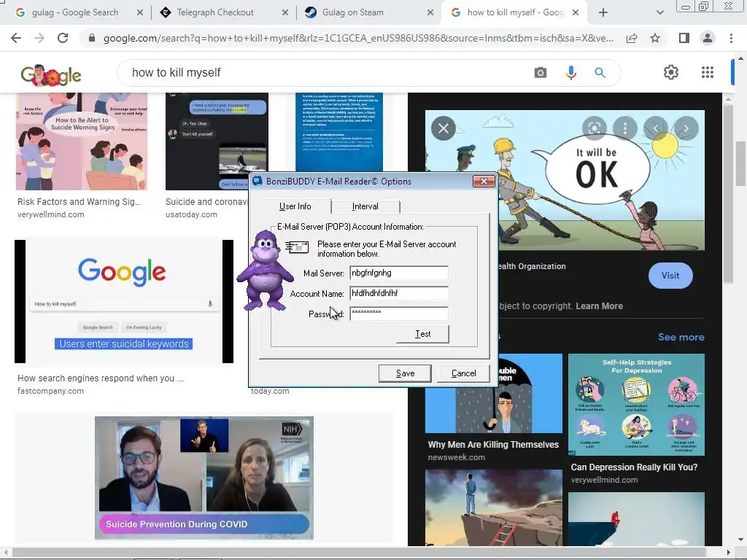
Task: Open the Chrome three-dot menu
Action: [x=731, y=38]
